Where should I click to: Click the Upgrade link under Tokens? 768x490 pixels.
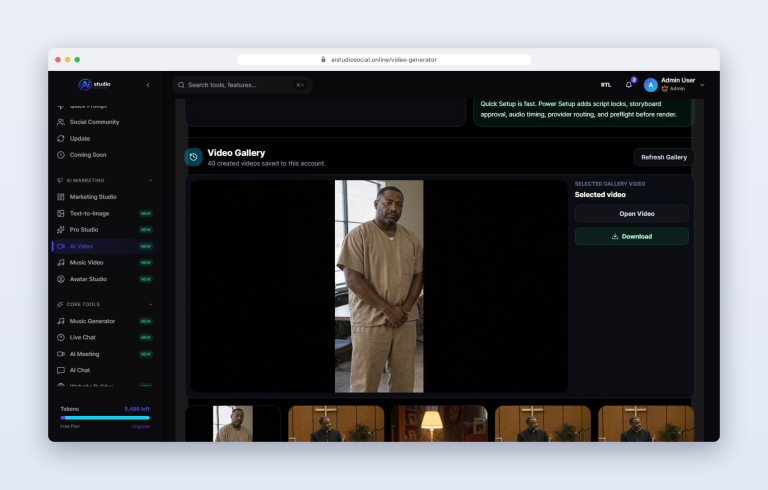141,426
